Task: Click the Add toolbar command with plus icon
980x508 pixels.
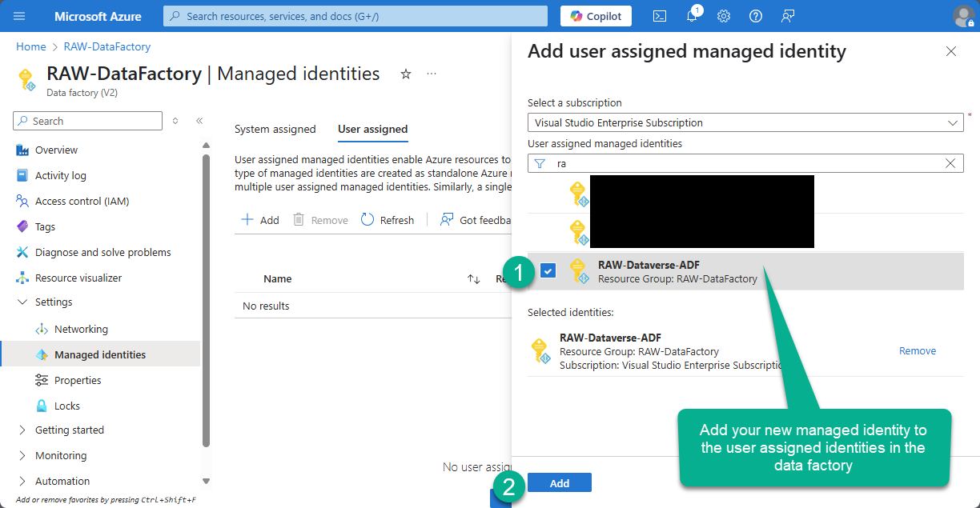Action: [260, 220]
